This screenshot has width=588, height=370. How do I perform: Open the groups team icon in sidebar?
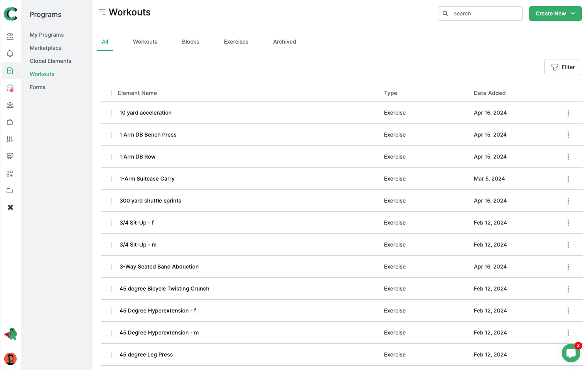(10, 105)
